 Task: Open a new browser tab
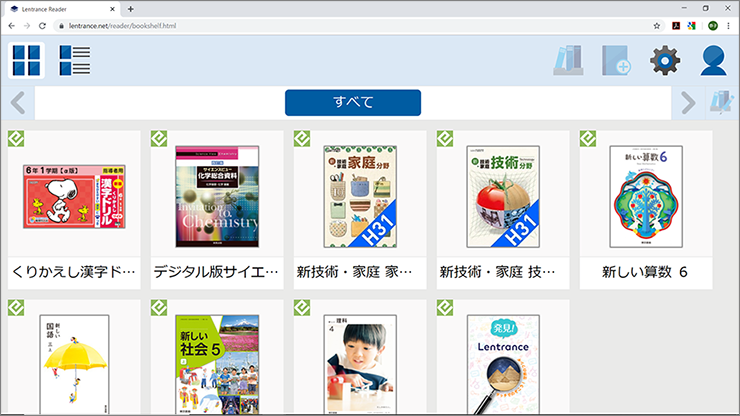coord(131,9)
